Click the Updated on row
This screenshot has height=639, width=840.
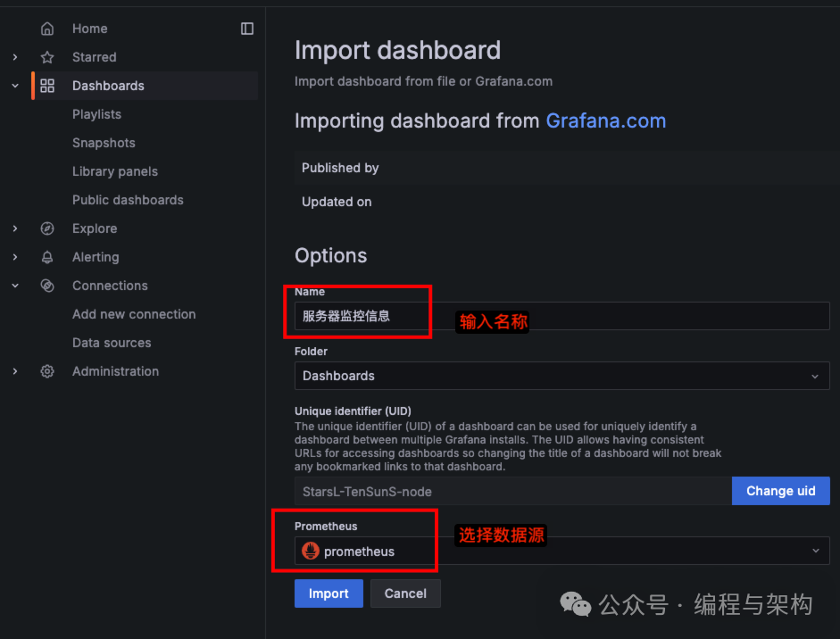567,202
